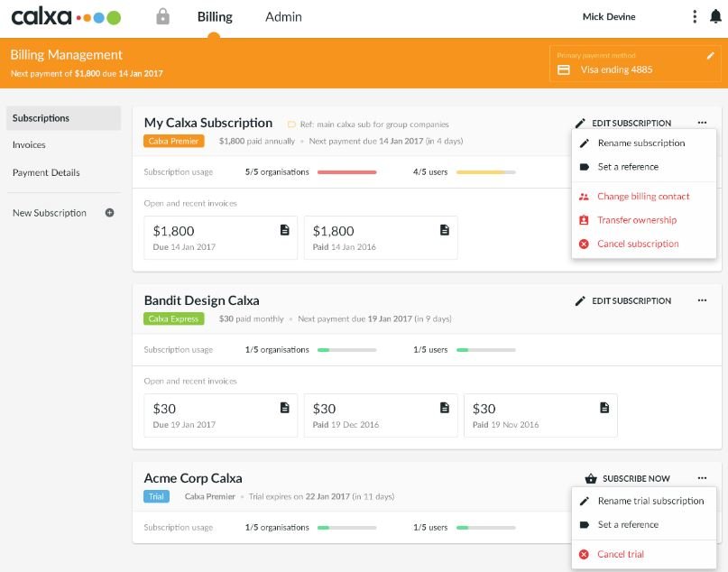
Task: Switch to the Billing tab
Action: click(215, 17)
